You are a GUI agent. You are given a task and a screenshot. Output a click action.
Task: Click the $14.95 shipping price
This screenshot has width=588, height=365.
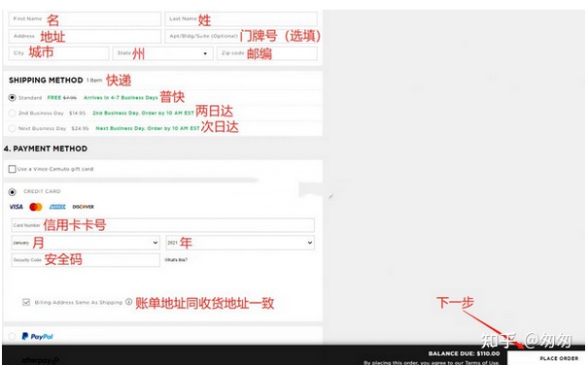coord(77,113)
